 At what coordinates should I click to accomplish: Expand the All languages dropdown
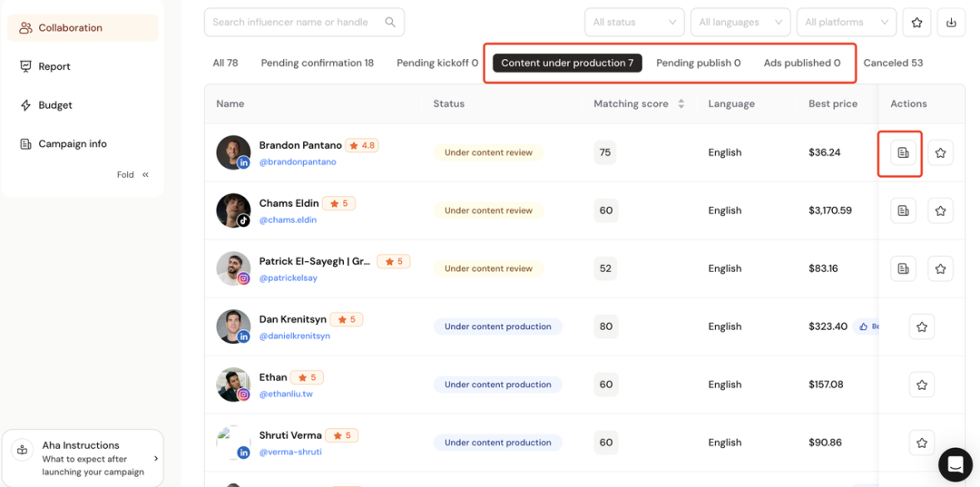click(x=740, y=23)
